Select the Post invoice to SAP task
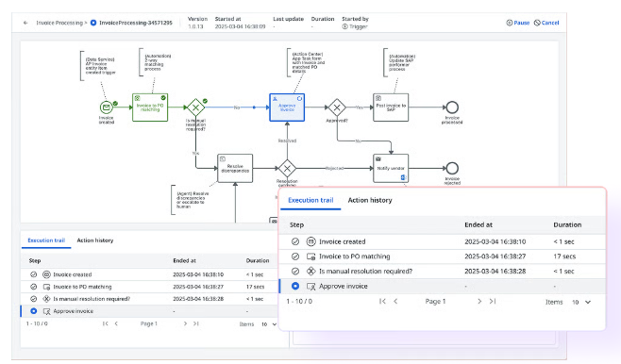This screenshot has height=364, width=621. click(x=391, y=108)
